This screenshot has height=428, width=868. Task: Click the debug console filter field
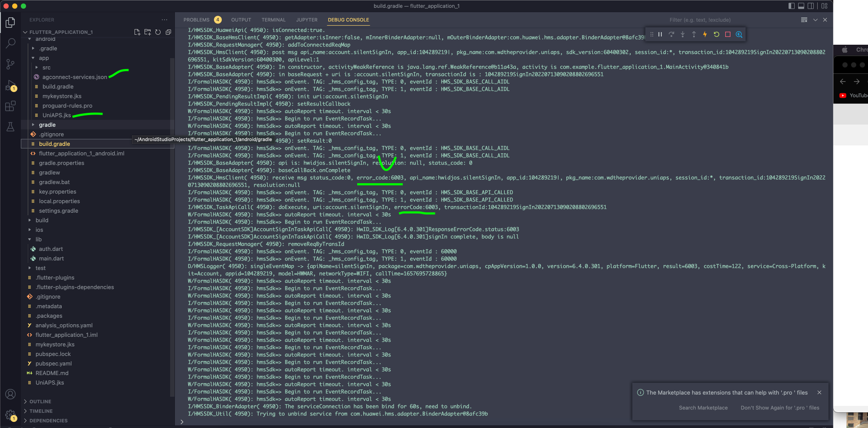click(731, 20)
